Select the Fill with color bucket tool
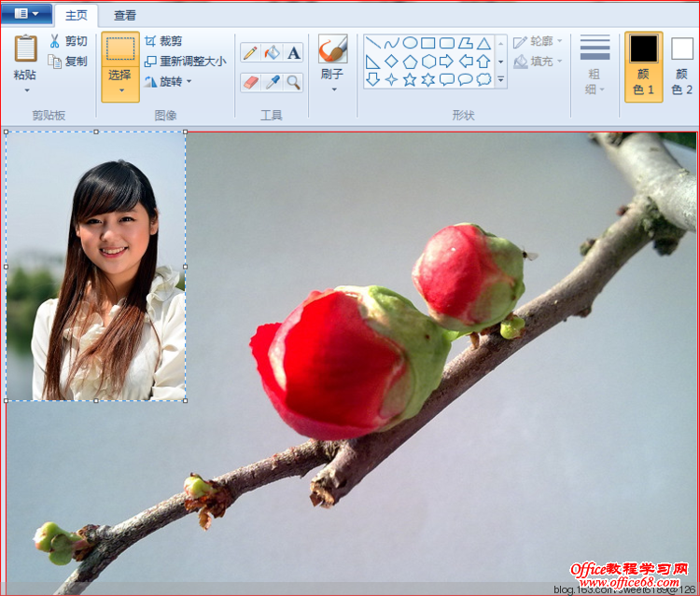 click(x=273, y=52)
